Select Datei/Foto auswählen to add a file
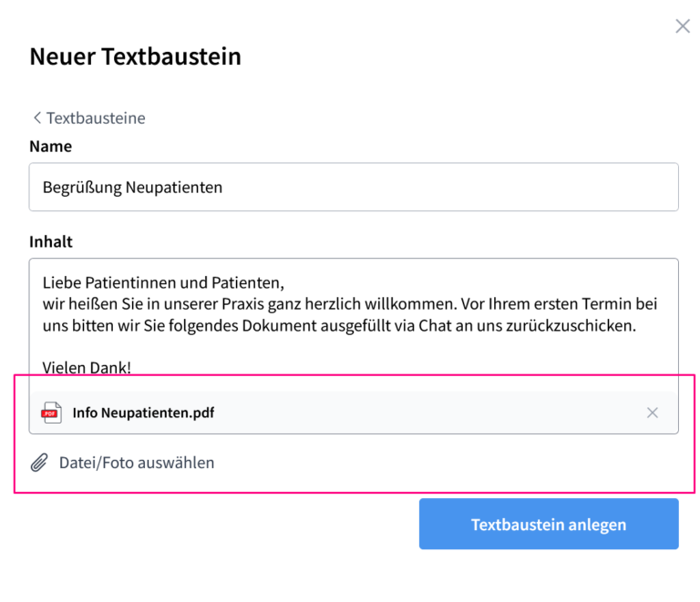Image resolution: width=700 pixels, height=602 pixels. (x=137, y=463)
